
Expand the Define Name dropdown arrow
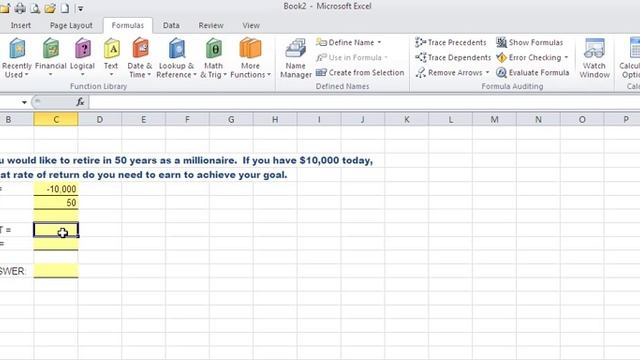379,42
